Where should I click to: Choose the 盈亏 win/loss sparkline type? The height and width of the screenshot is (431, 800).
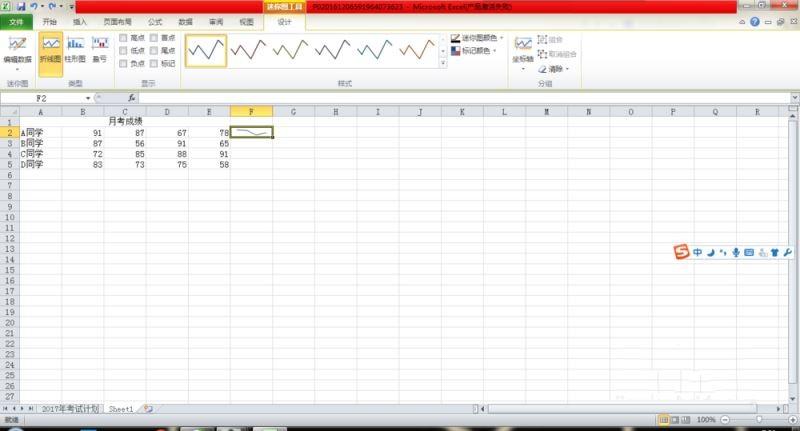100,50
